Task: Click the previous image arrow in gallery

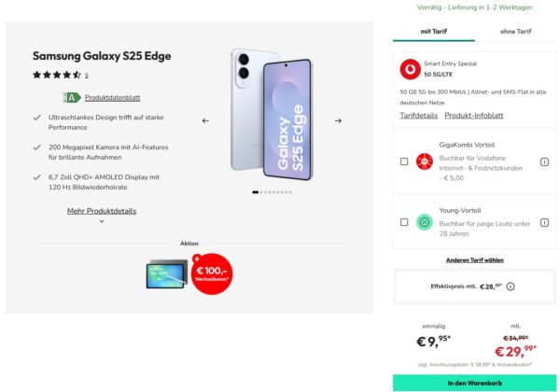Action: (x=205, y=121)
